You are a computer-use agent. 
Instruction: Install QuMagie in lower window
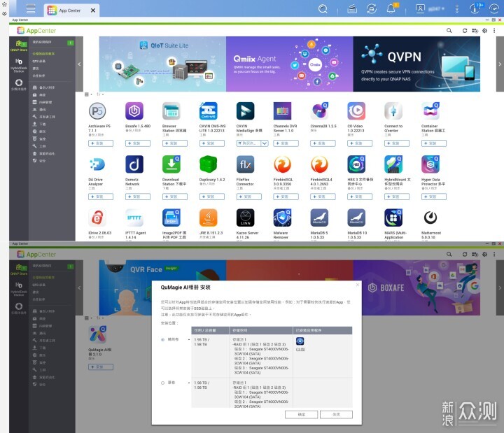tap(101, 367)
